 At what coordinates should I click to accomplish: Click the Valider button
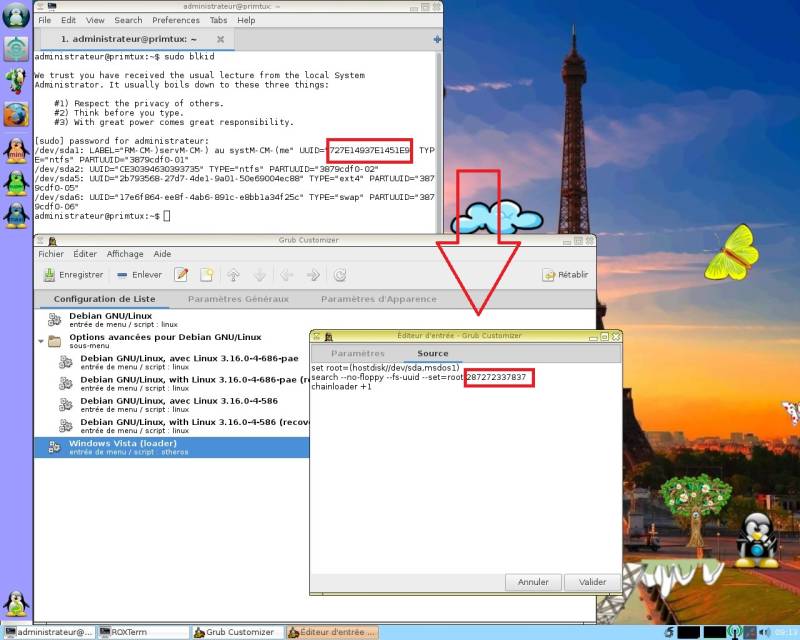point(592,582)
